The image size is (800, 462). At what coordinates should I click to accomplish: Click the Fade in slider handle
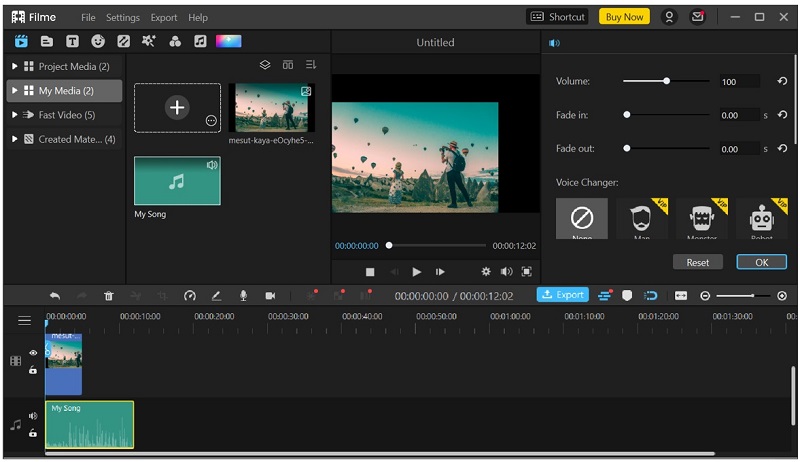(x=627, y=115)
